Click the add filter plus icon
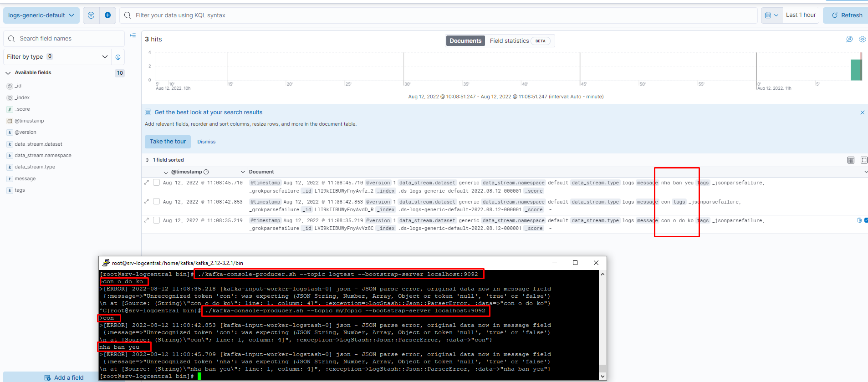Viewport: 868px width, 382px height. [x=108, y=15]
